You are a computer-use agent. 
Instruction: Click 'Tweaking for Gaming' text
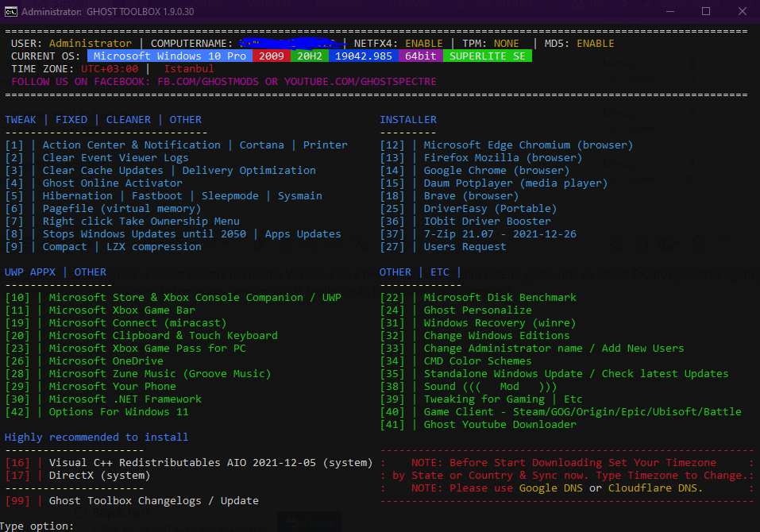coord(484,399)
